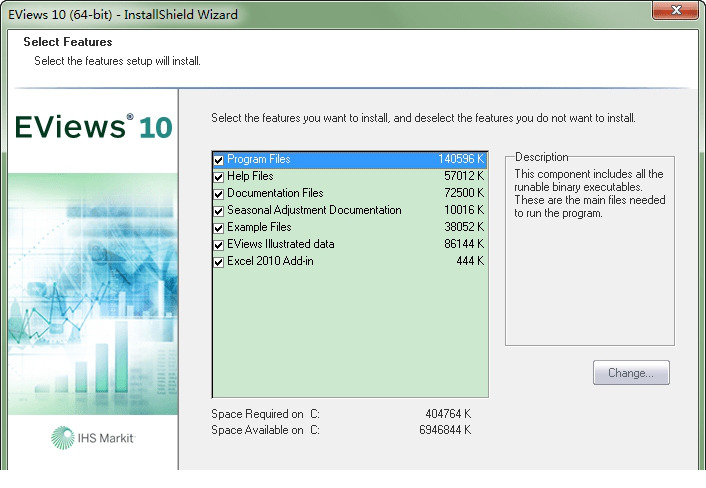Select the Help Files feature label
Viewport: 706px width, 488px height.
tap(250, 176)
